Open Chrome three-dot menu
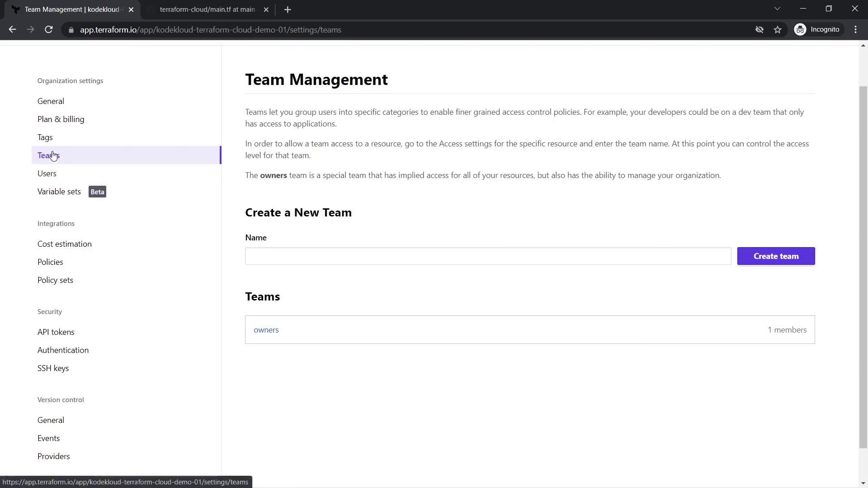The height and width of the screenshot is (488, 868). point(855,30)
